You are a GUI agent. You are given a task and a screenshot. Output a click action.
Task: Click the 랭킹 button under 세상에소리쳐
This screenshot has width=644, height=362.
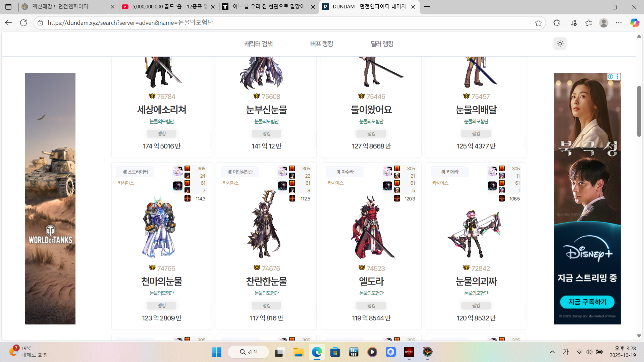(x=162, y=134)
